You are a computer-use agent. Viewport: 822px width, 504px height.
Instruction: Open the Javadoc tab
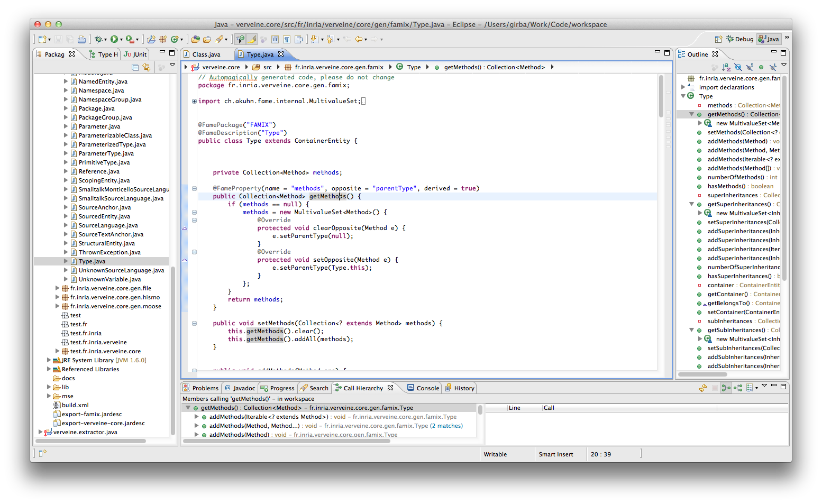point(240,388)
